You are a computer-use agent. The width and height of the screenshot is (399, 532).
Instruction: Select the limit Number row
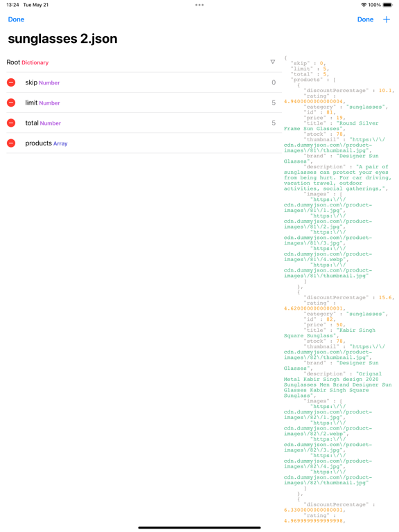[x=144, y=103]
